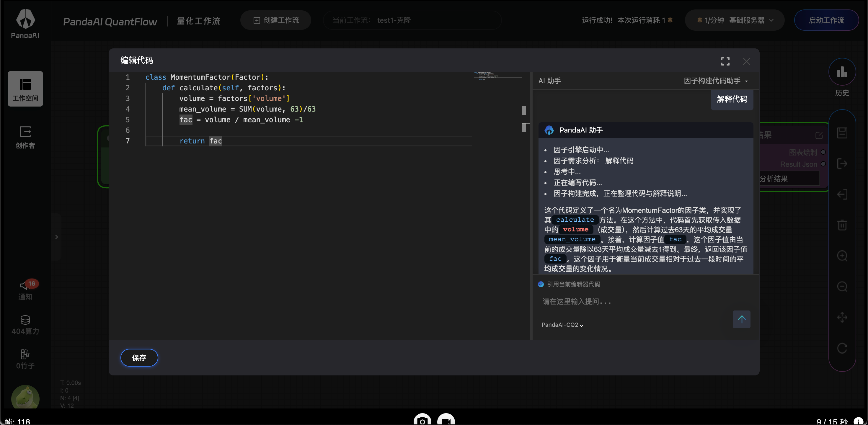Click the Result Json output port
This screenshot has height=425, width=868.
[x=823, y=164]
